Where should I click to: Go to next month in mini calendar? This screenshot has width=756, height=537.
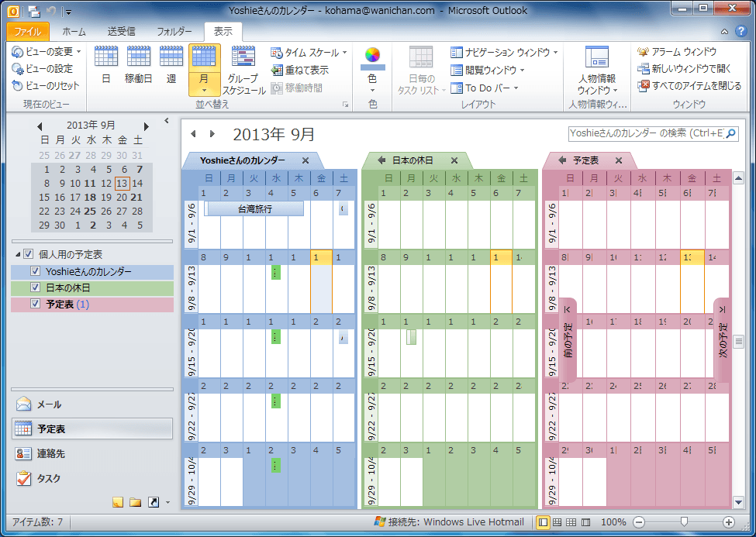point(147,126)
